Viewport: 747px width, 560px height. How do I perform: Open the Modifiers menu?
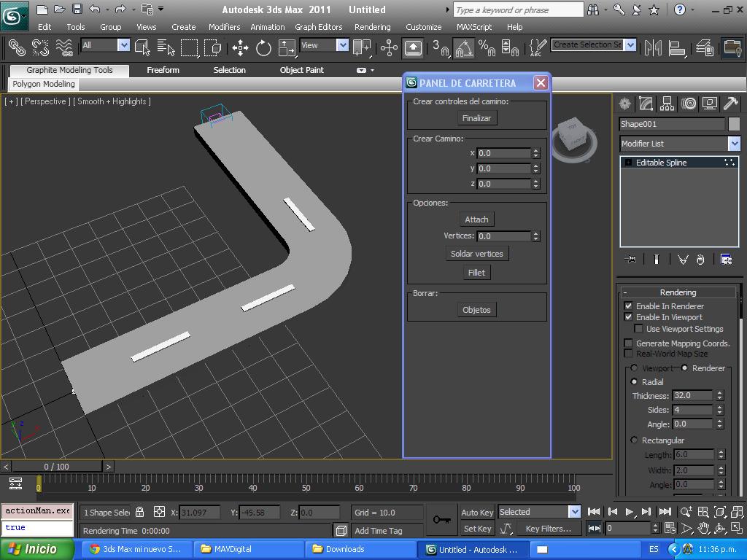tap(224, 27)
